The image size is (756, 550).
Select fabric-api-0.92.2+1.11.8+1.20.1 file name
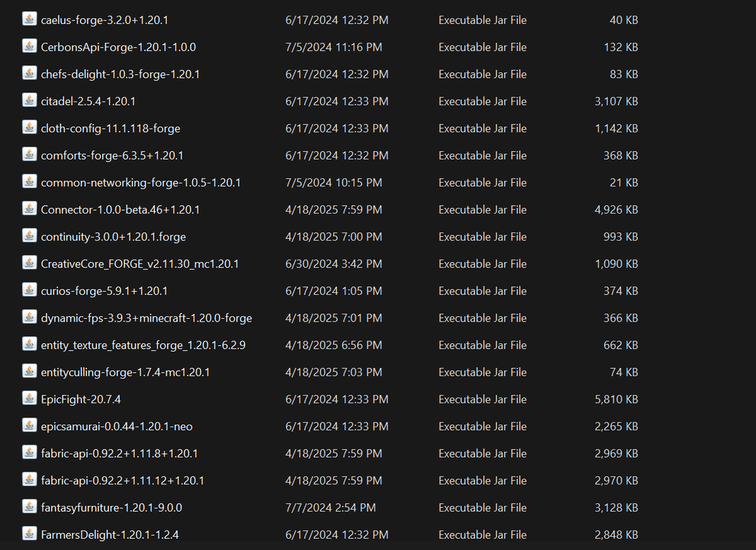point(119,454)
